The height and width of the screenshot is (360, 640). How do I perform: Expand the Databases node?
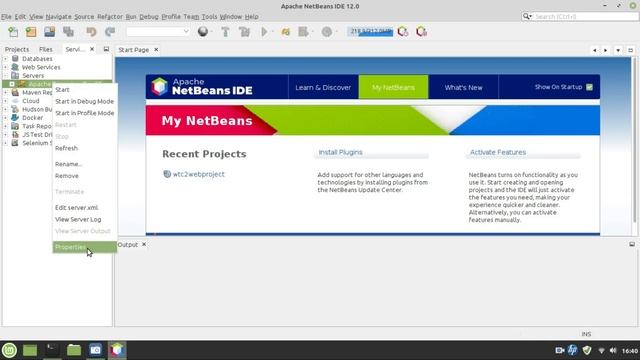5,58
